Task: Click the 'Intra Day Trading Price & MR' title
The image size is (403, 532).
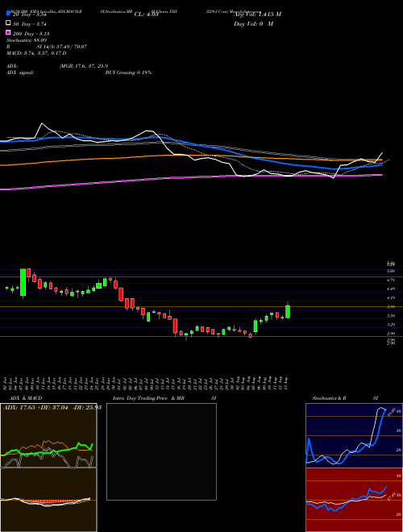Action: 148,398
